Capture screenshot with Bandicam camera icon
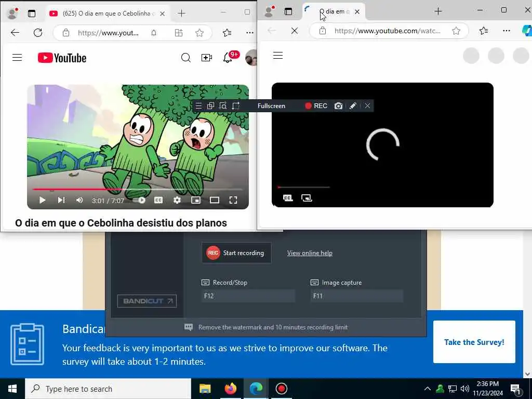The width and height of the screenshot is (532, 399). coord(338,106)
